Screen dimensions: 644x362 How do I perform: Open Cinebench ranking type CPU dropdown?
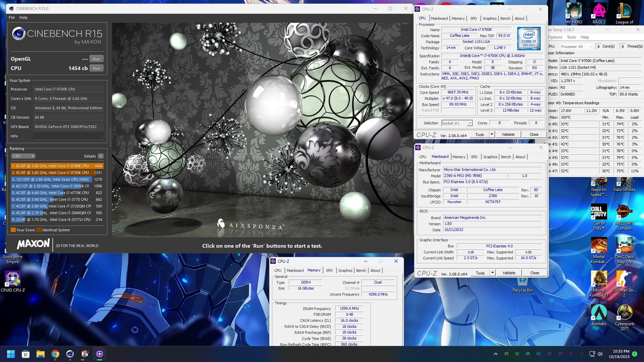point(23,156)
